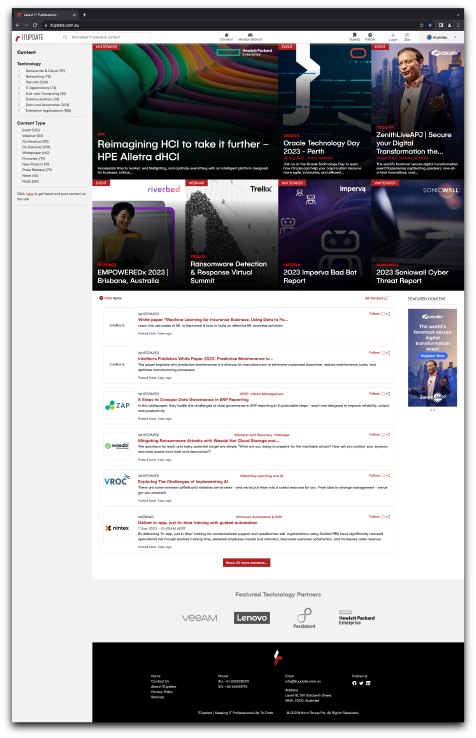Tick the Security technology checkbox

(x=23, y=82)
